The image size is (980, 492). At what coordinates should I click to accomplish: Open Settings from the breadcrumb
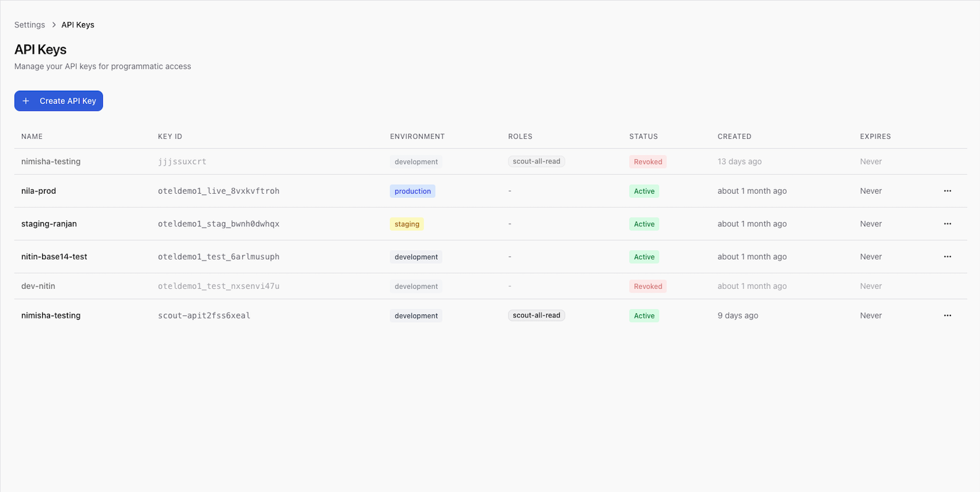pos(29,24)
